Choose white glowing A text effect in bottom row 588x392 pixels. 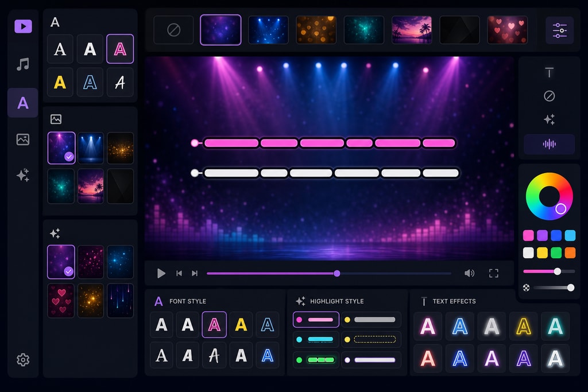pos(555,358)
